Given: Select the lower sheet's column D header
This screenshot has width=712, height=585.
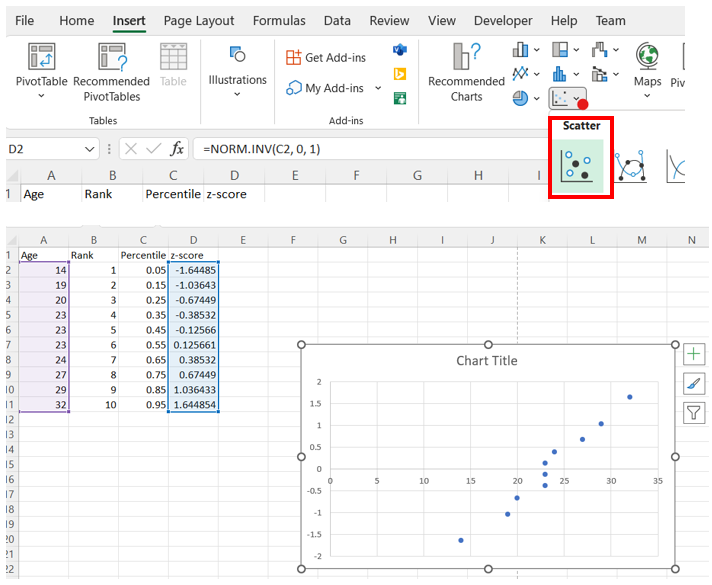Looking at the screenshot, I should coord(193,240).
